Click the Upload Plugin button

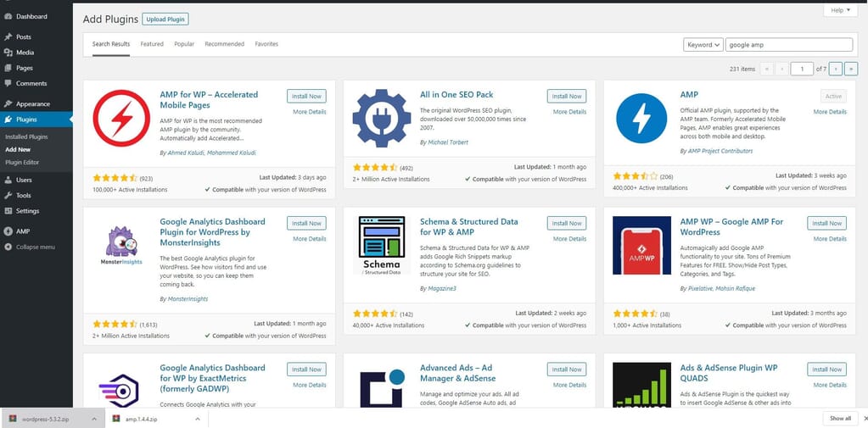tap(165, 19)
